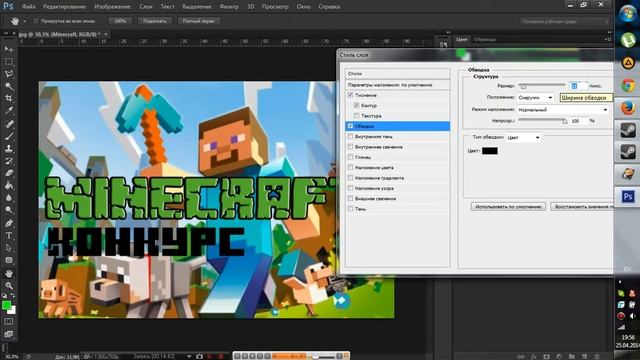This screenshot has height=360, width=640.
Task: Open the Окно menu
Action: pyautogui.click(x=303, y=7)
